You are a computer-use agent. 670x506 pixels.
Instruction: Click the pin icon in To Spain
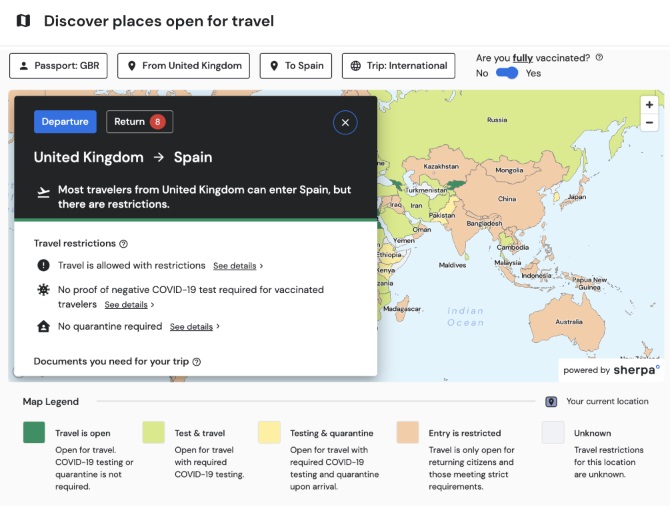[x=274, y=66]
